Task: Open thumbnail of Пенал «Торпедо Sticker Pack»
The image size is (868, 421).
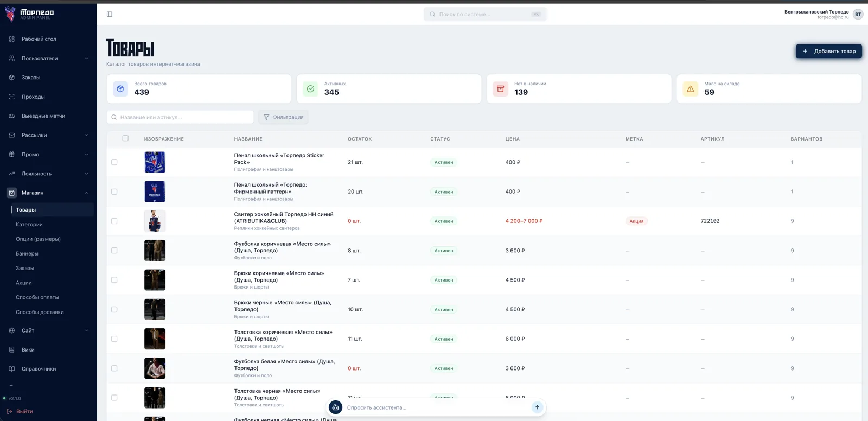Action: point(155,162)
